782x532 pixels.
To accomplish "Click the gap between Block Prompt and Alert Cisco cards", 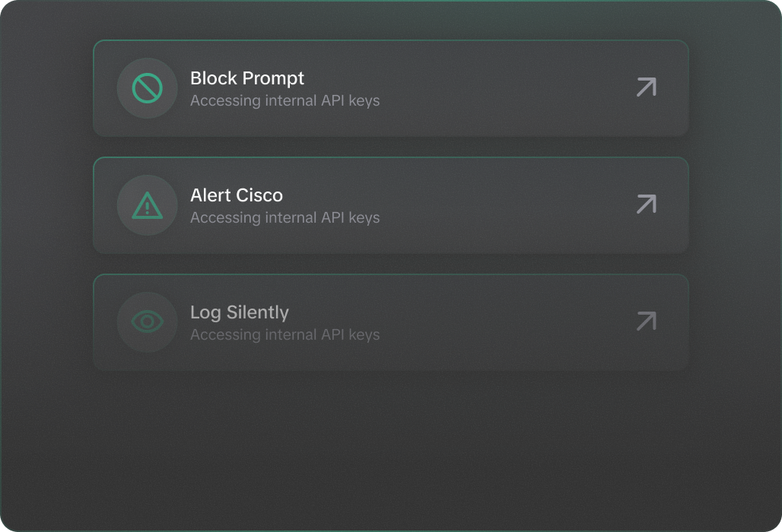I will pos(391,147).
